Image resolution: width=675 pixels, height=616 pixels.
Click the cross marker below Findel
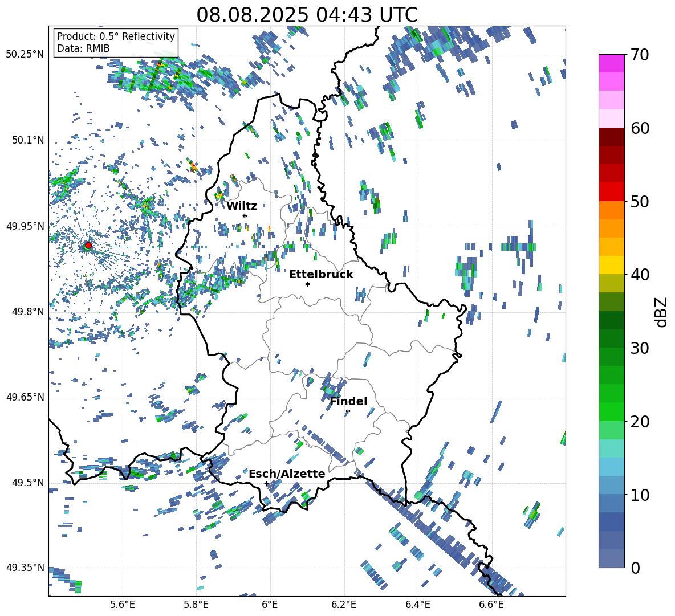tap(348, 411)
